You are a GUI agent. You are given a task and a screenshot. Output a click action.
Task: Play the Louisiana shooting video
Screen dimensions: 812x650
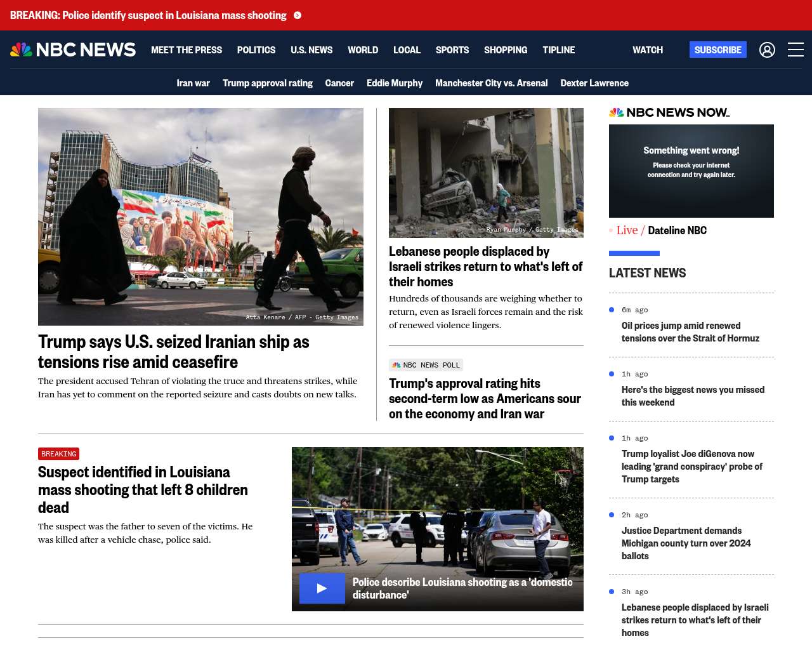coord(322,588)
